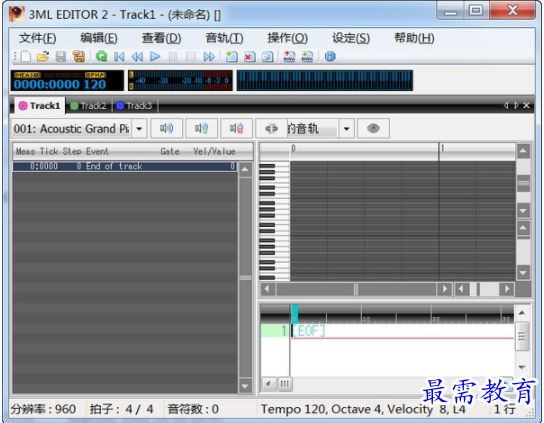Image resolution: width=544 pixels, height=423 pixels.
Task: Start playback with Play button
Action: 155,56
